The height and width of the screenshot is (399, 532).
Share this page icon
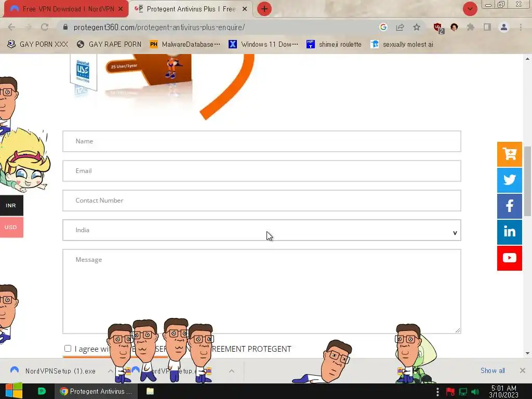pyautogui.click(x=400, y=27)
